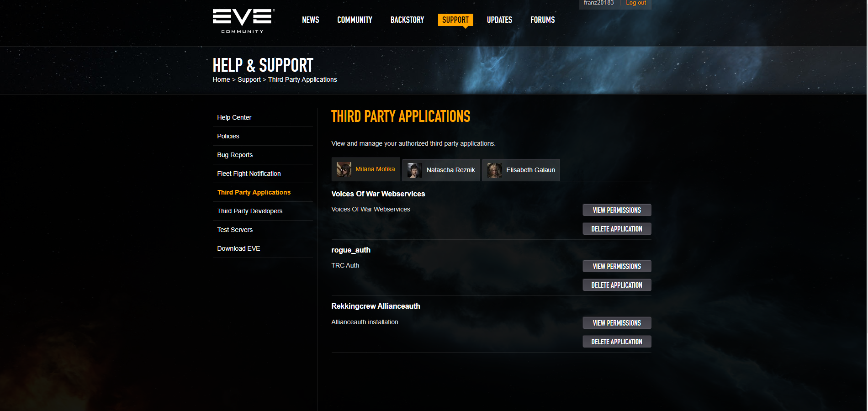This screenshot has height=411, width=868.
Task: View permissions for rogue_auth
Action: pos(617,266)
